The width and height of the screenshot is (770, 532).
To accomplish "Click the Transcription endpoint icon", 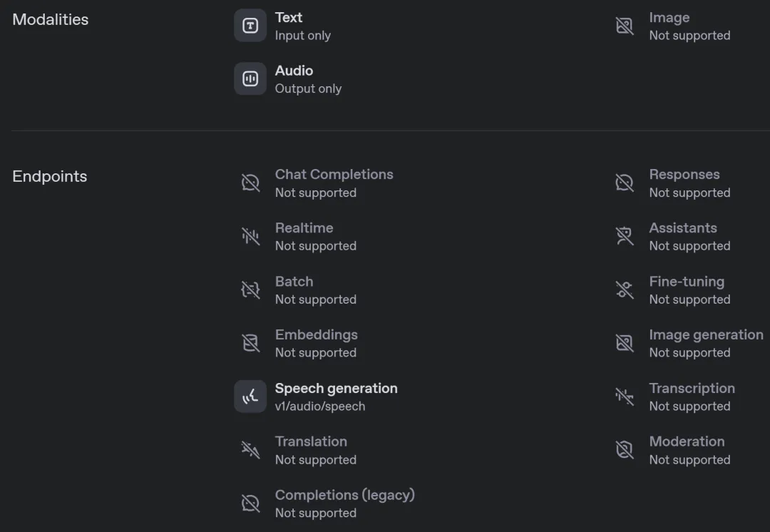I will (x=625, y=397).
